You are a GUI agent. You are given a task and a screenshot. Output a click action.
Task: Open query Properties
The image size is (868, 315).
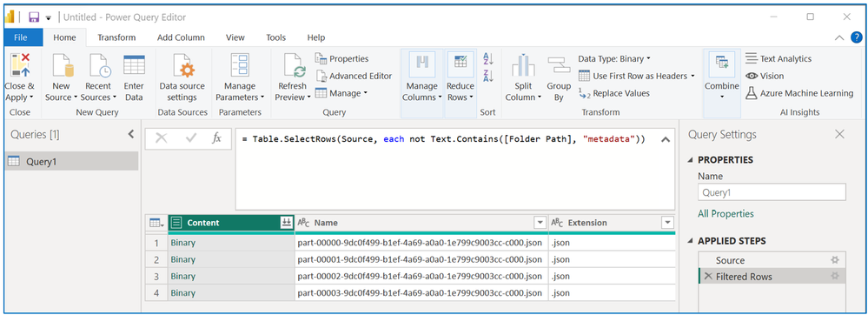pyautogui.click(x=341, y=59)
